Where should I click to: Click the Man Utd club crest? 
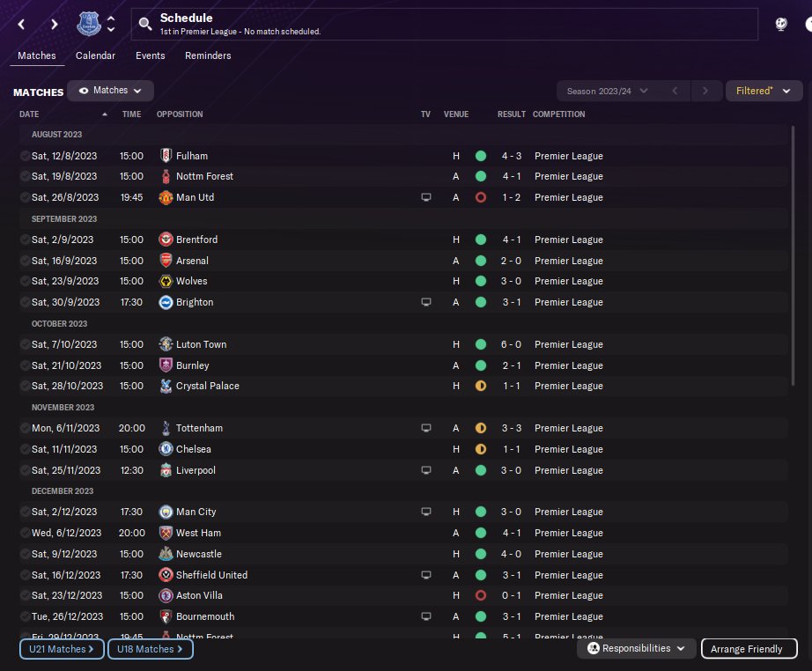pyautogui.click(x=166, y=197)
